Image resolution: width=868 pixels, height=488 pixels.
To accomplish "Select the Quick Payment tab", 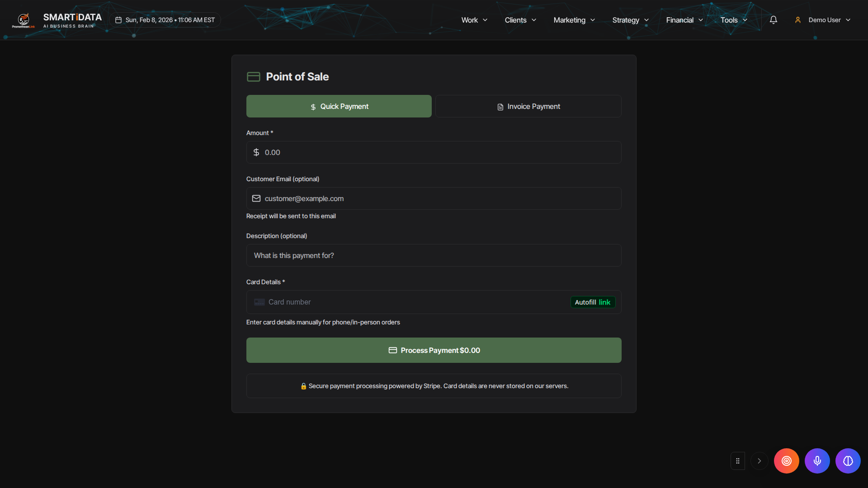I will pyautogui.click(x=339, y=106).
